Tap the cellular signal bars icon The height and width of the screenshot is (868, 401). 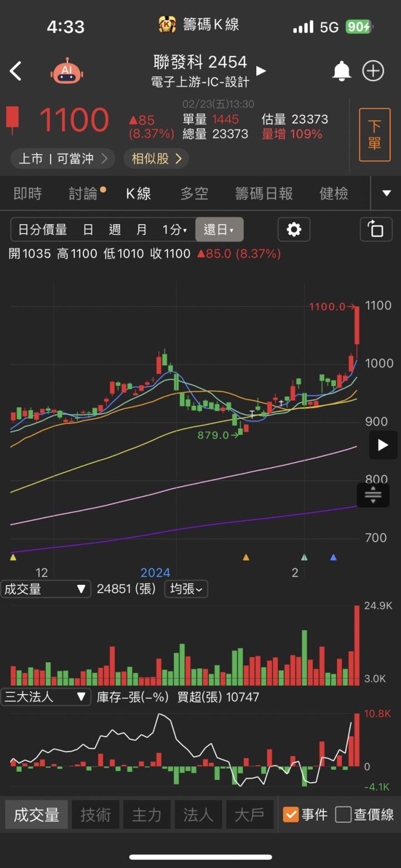click(303, 27)
